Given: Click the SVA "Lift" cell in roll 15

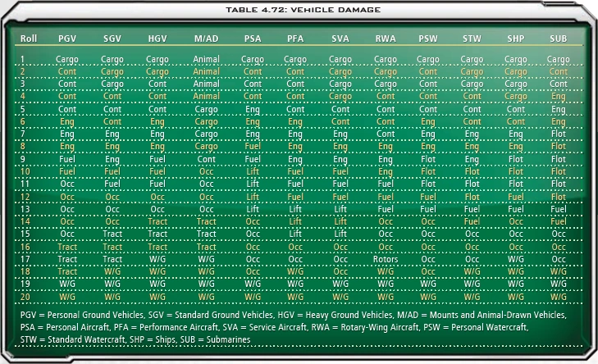Looking at the screenshot, I should tap(340, 234).
